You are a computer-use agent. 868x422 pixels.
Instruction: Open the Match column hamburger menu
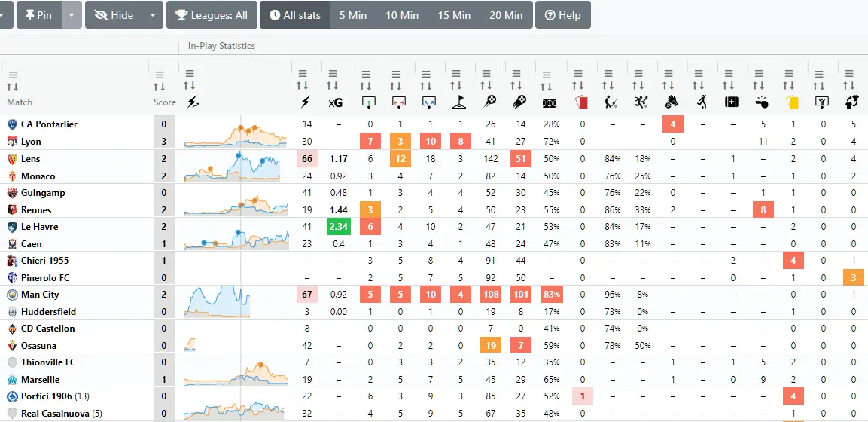[13, 75]
